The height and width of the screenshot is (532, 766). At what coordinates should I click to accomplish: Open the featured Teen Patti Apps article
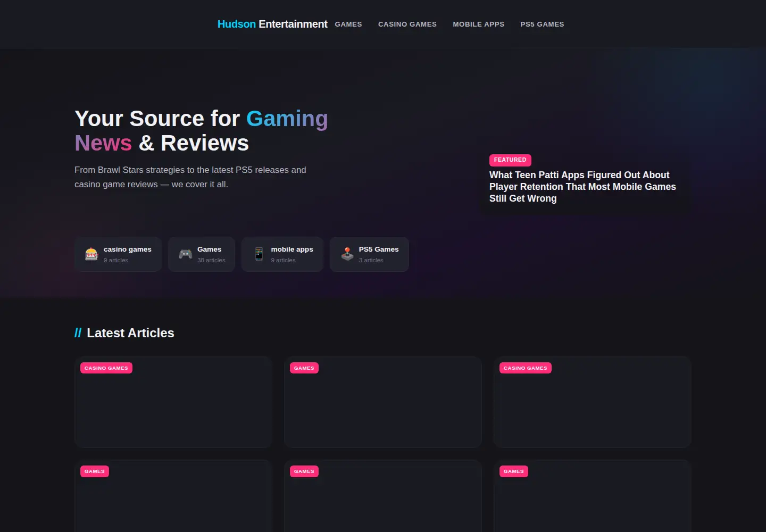coord(582,187)
